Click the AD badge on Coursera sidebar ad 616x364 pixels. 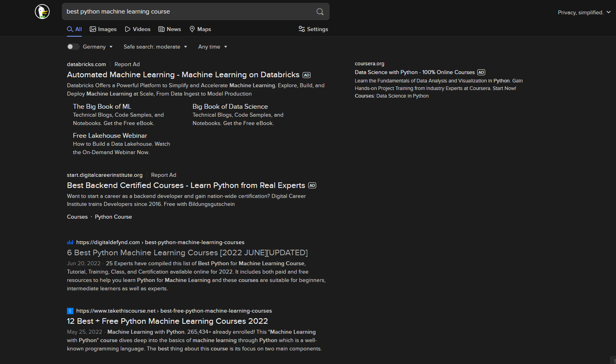coord(481,72)
